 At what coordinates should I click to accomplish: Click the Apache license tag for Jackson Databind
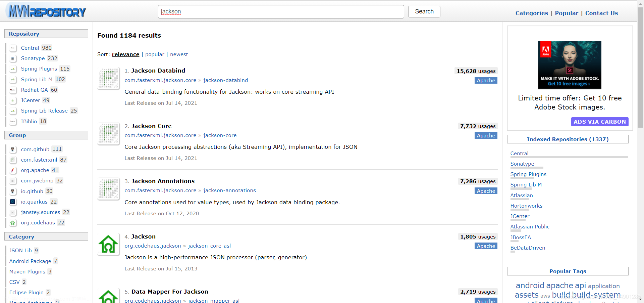click(486, 81)
